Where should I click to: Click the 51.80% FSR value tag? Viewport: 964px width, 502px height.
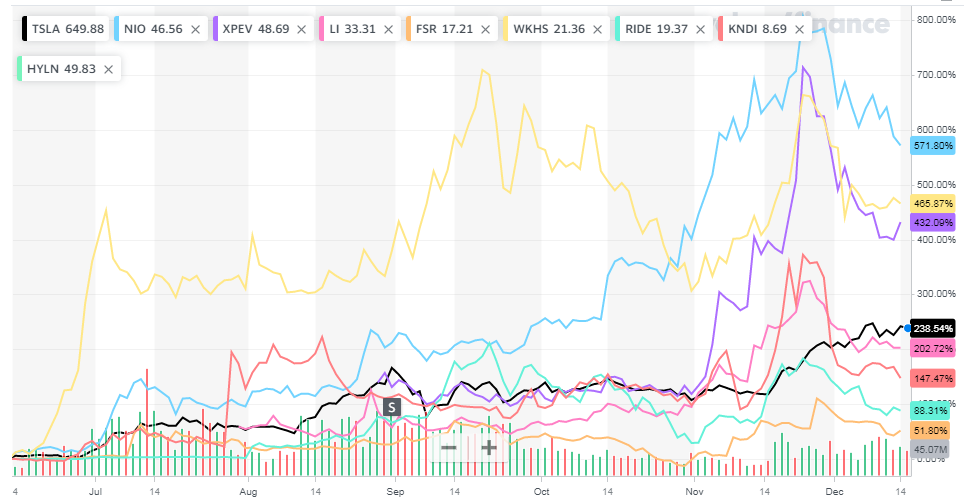[x=931, y=431]
